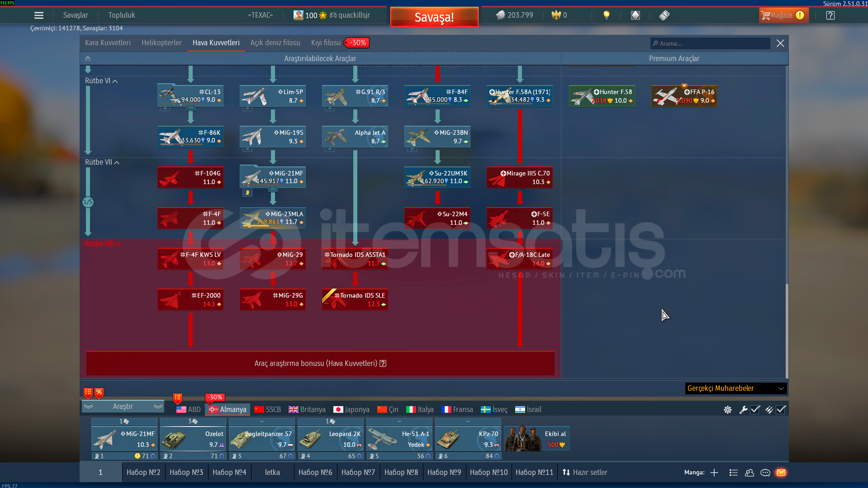Switch to the Helikopterler tab
868x488 pixels.
[x=161, y=43]
